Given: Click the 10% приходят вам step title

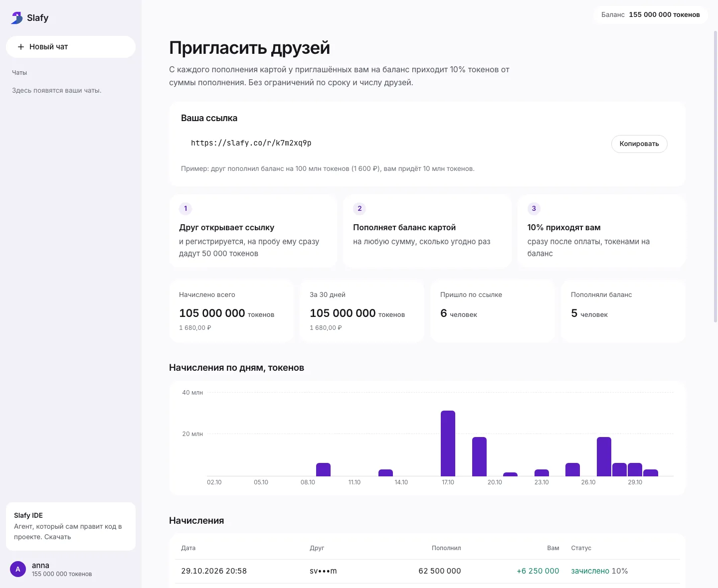Looking at the screenshot, I should [x=564, y=227].
